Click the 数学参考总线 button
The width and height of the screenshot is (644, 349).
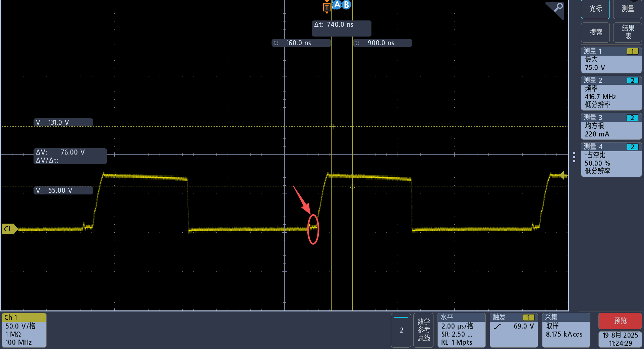click(423, 330)
